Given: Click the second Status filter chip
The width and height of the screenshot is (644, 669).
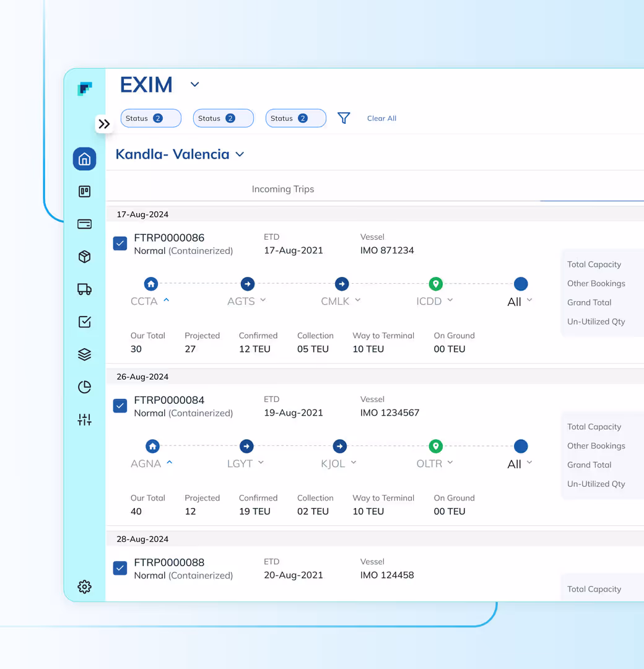Looking at the screenshot, I should (224, 118).
